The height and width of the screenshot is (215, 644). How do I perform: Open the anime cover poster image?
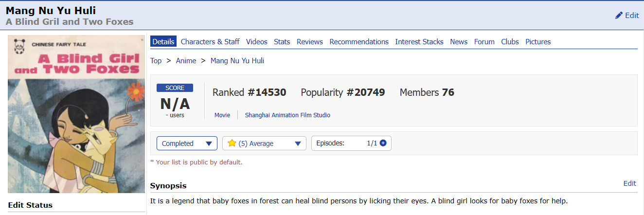click(76, 114)
